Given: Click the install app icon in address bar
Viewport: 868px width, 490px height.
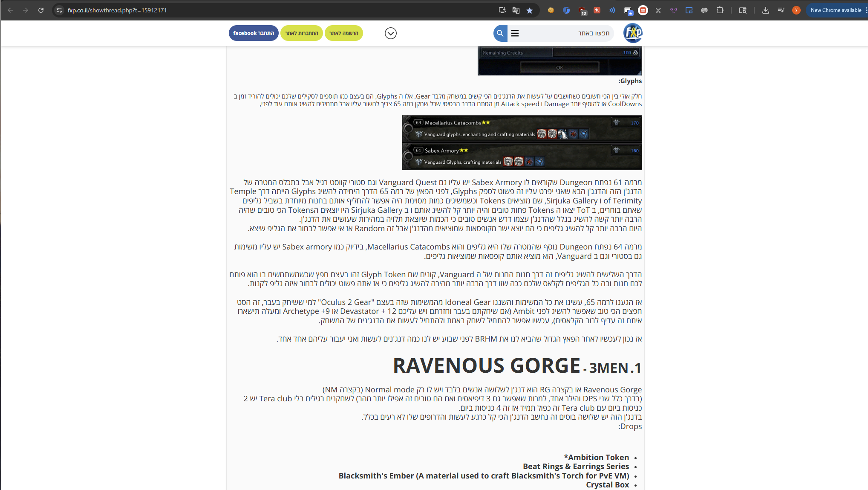Looking at the screenshot, I should pyautogui.click(x=502, y=10).
